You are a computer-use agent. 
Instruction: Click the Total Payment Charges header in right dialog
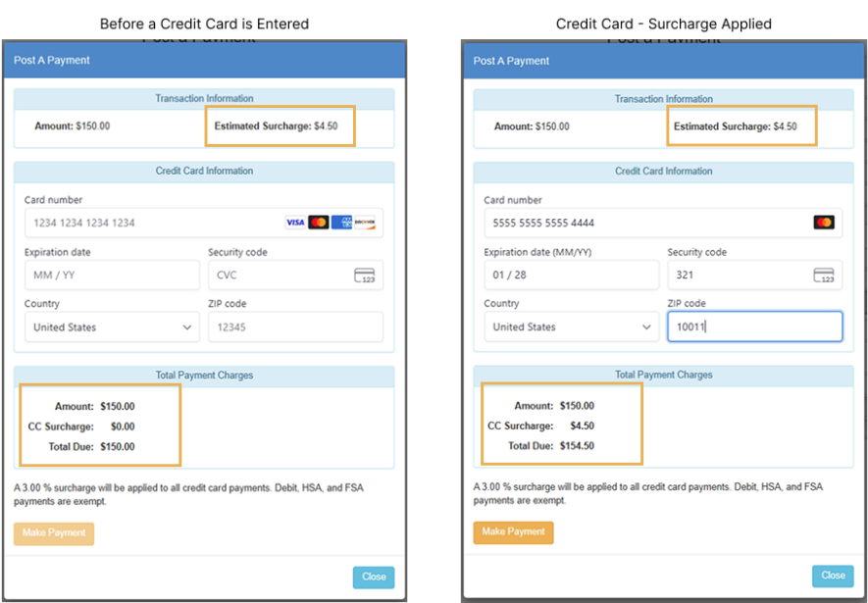point(664,375)
